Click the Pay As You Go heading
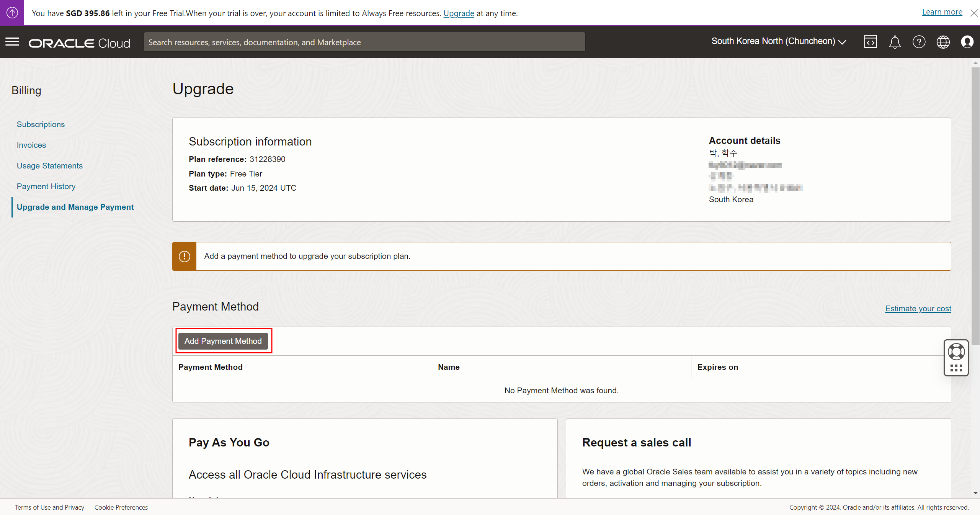The height and width of the screenshot is (515, 980). coord(229,443)
